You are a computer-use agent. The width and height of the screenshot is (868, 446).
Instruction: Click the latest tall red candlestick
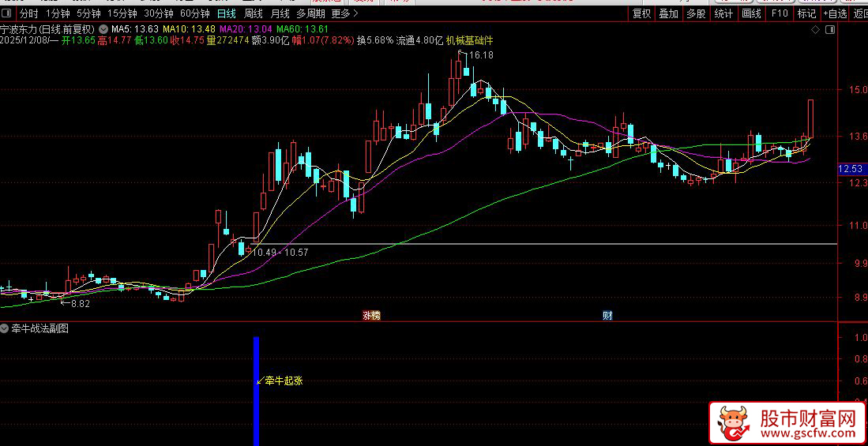tap(810, 119)
